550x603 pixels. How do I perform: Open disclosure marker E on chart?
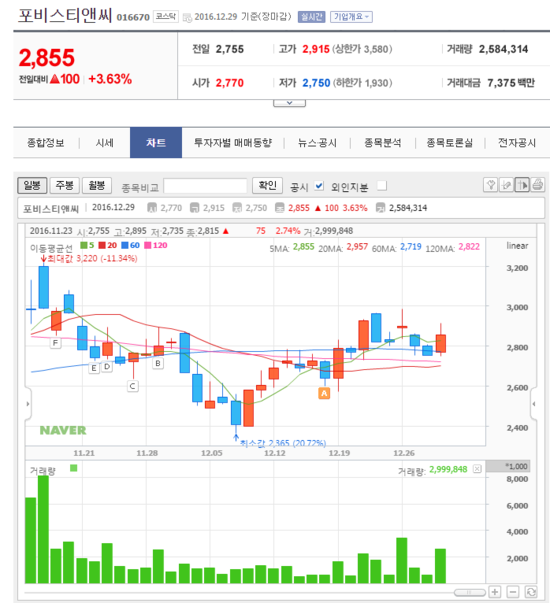coord(94,368)
